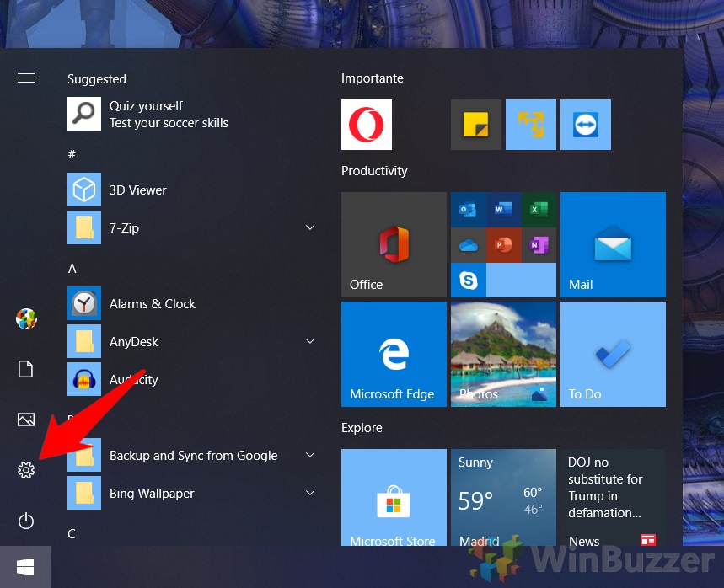Click the Productivity tile group title

pos(374,171)
